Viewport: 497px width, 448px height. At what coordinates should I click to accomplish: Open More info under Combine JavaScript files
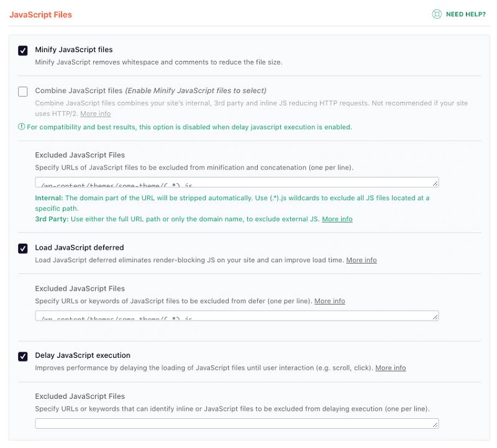point(96,114)
